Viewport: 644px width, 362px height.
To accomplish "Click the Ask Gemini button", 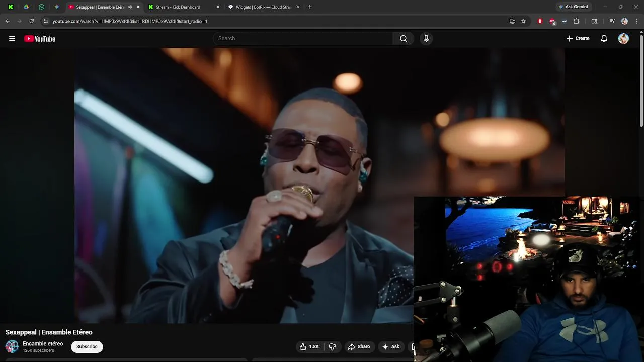I will click(x=573, y=7).
